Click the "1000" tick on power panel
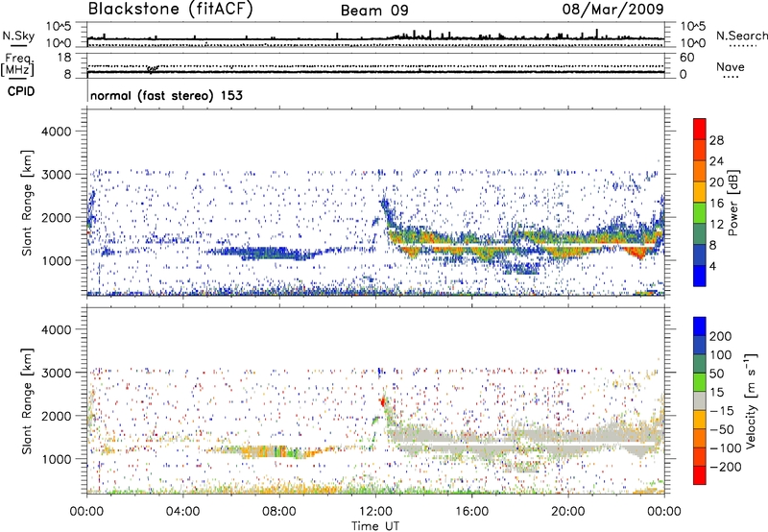This screenshot has width=768, height=532. tap(57, 260)
